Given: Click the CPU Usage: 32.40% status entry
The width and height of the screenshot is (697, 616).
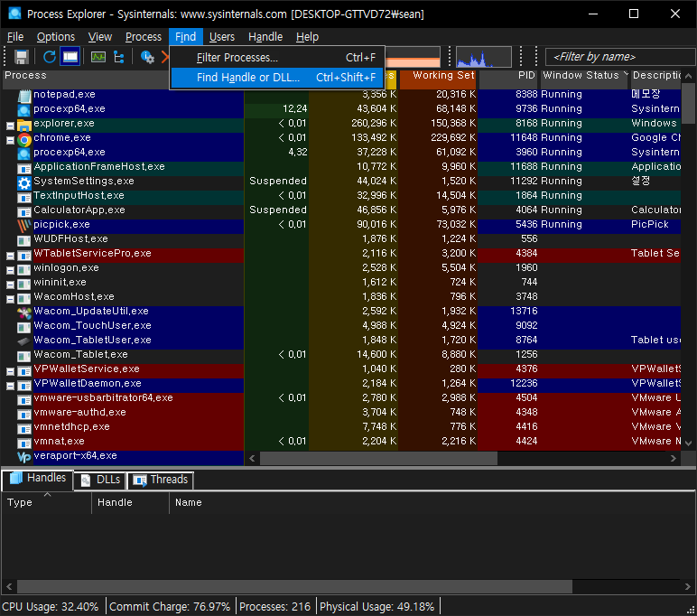Looking at the screenshot, I should coord(51,607).
